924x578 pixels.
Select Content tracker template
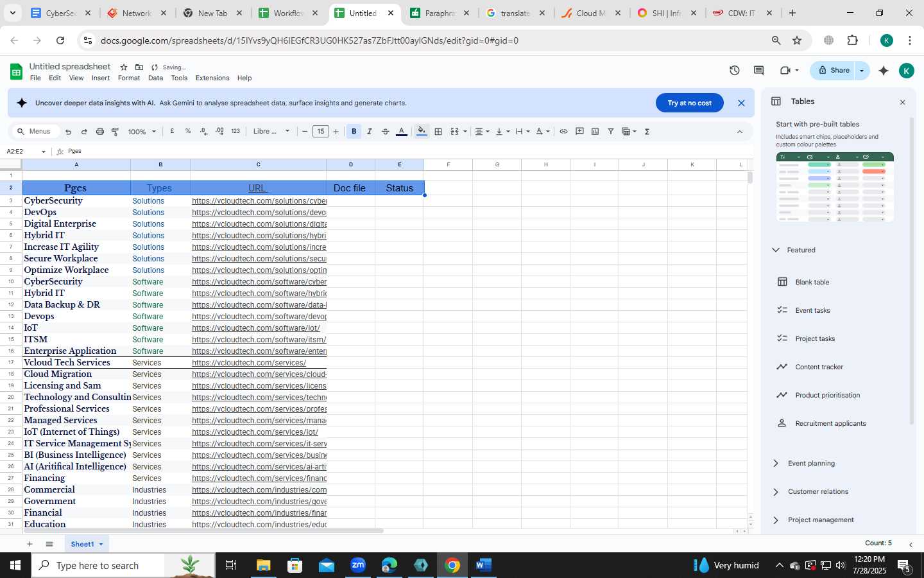(x=819, y=367)
